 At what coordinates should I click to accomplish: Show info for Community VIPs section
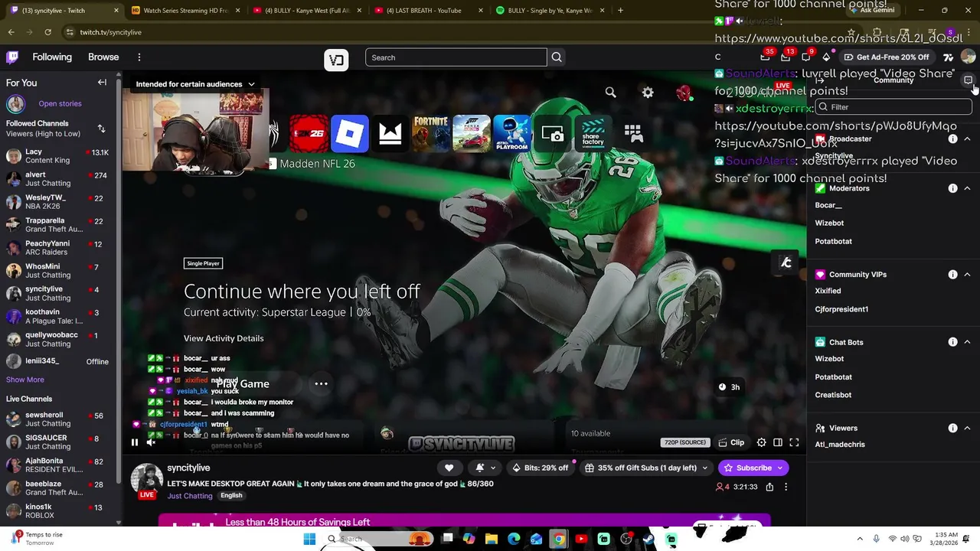tap(952, 275)
